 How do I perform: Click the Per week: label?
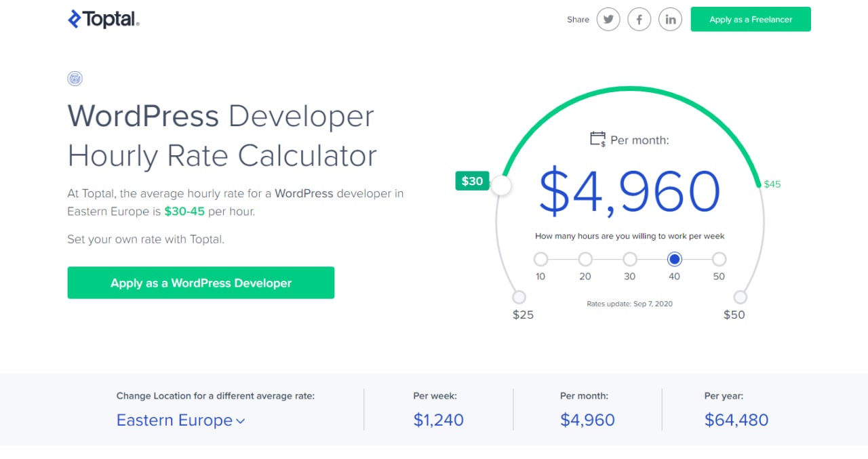point(435,395)
